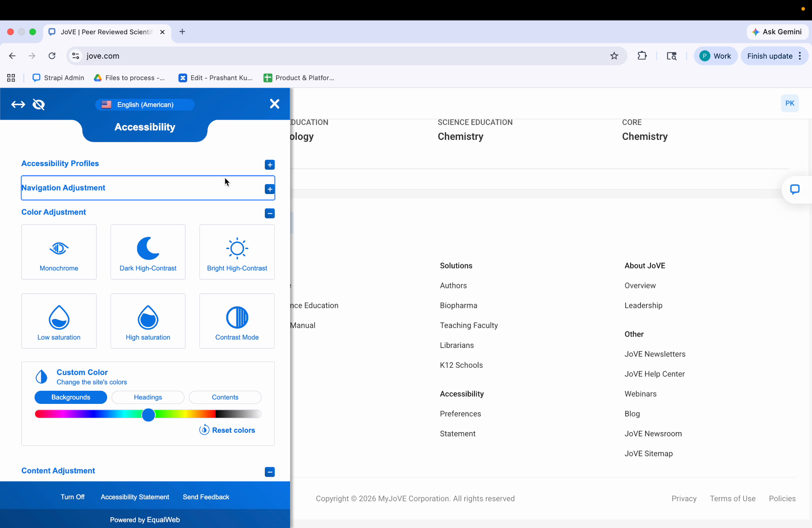This screenshot has width=812, height=528.
Task: Open the Privacy link in footer
Action: tap(684, 499)
